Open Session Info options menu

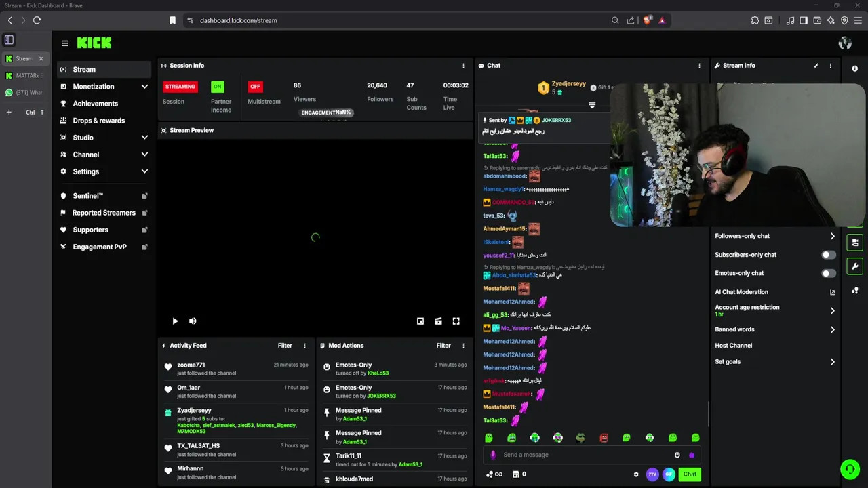point(464,66)
